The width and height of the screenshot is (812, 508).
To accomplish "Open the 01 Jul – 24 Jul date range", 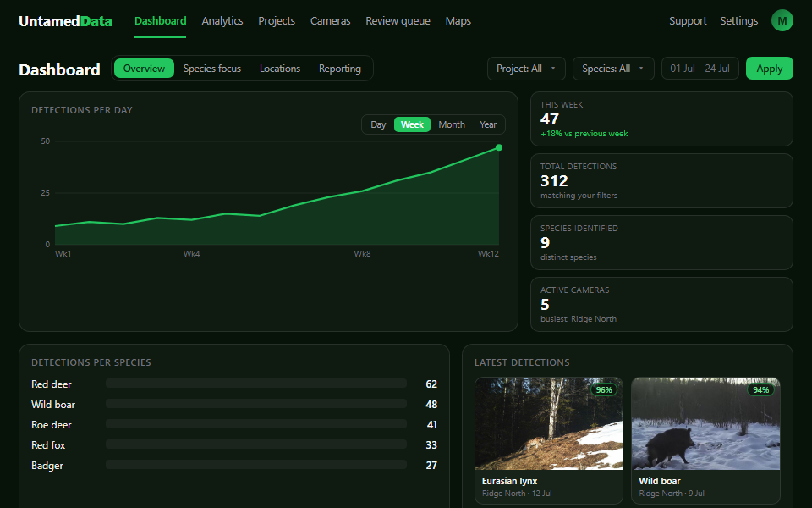I will pyautogui.click(x=700, y=69).
